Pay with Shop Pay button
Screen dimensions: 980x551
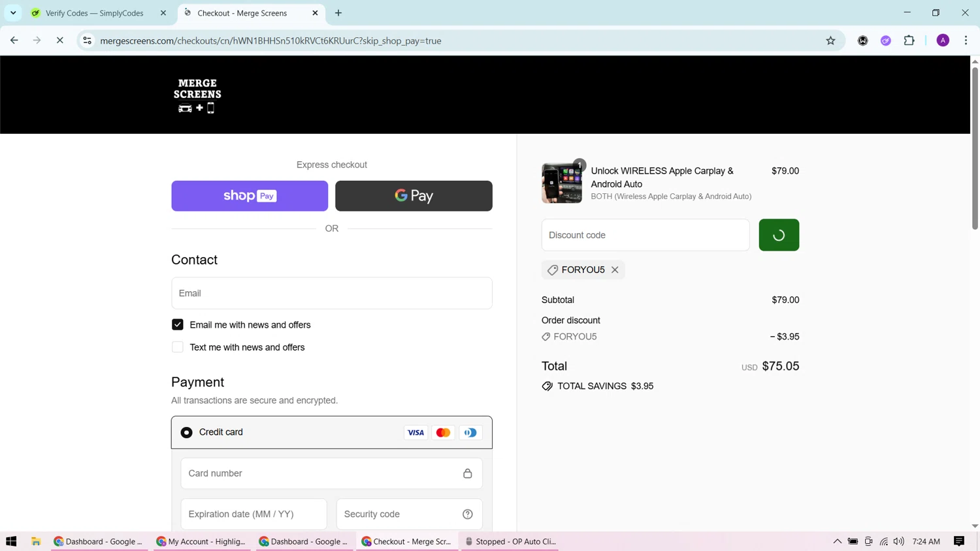250,196
